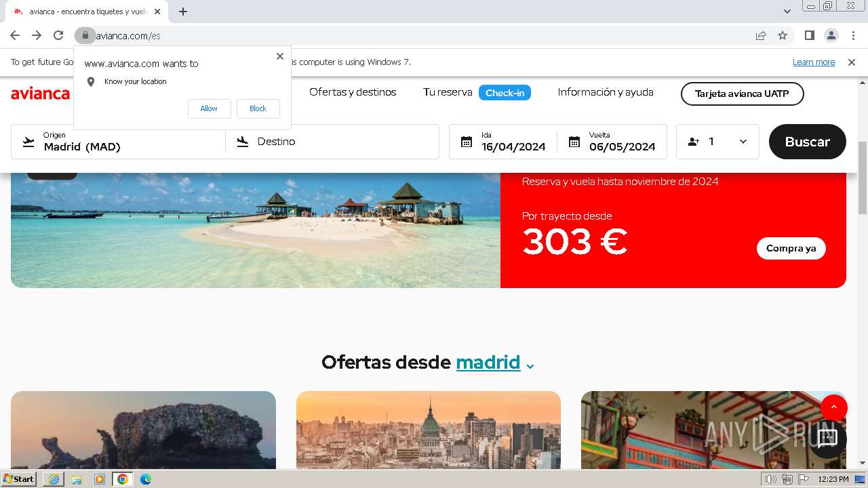Go back to the previous page
868x488 pixels.
[15, 35]
